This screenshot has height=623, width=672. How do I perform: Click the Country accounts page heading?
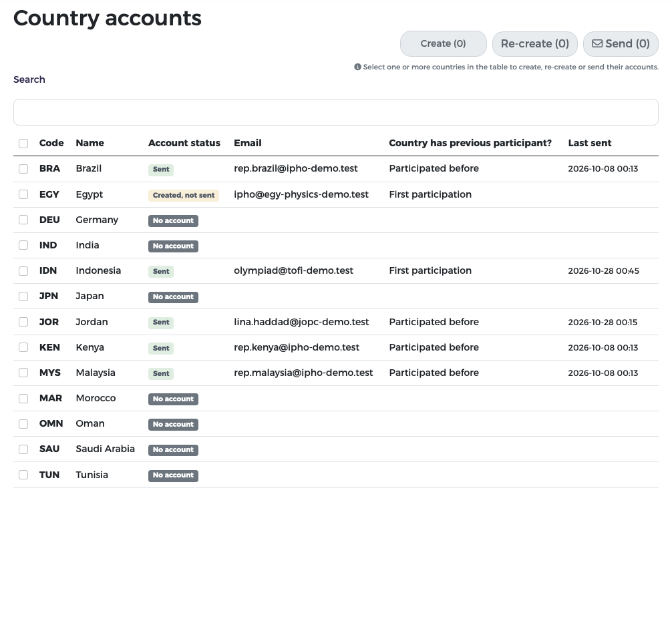(107, 18)
